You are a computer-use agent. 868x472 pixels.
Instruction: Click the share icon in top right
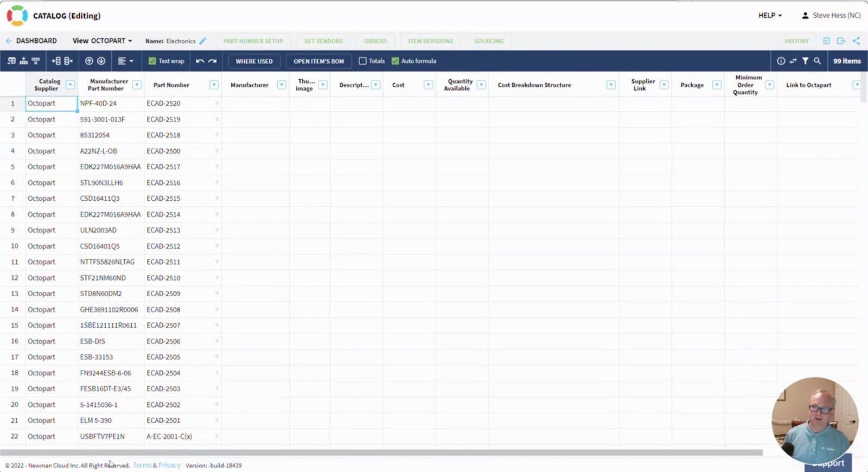point(856,41)
